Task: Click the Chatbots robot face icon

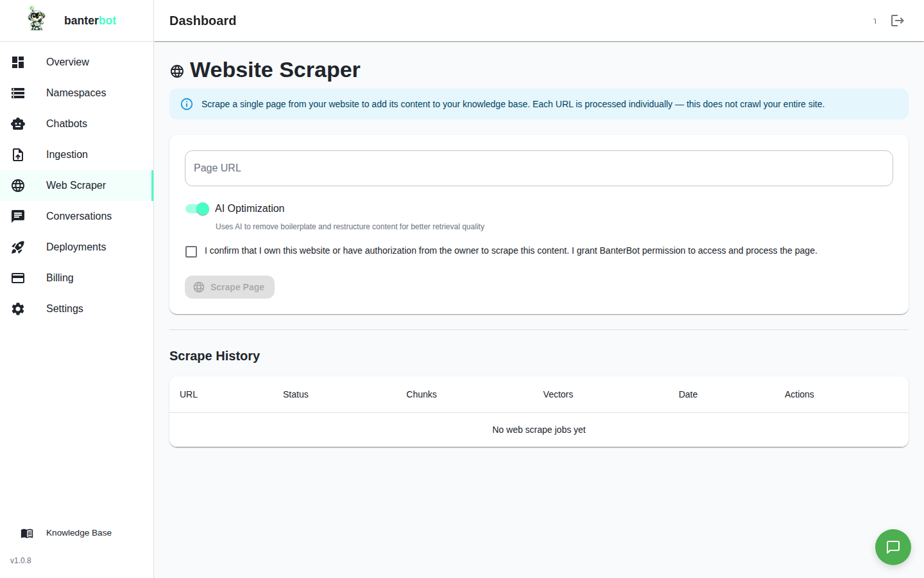Action: click(x=18, y=124)
